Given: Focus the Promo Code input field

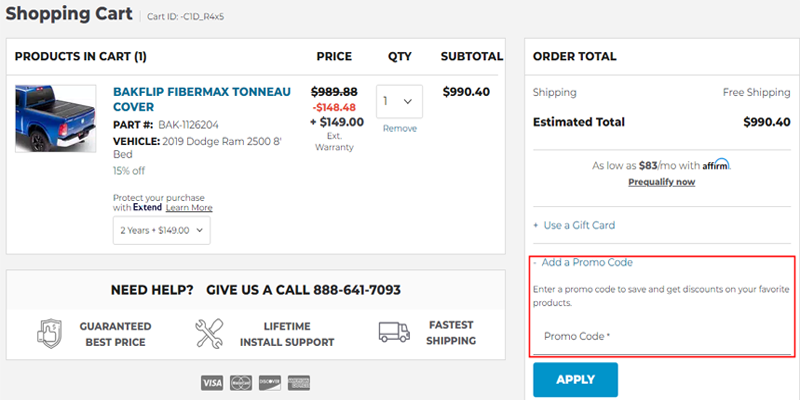Looking at the screenshot, I should [662, 337].
